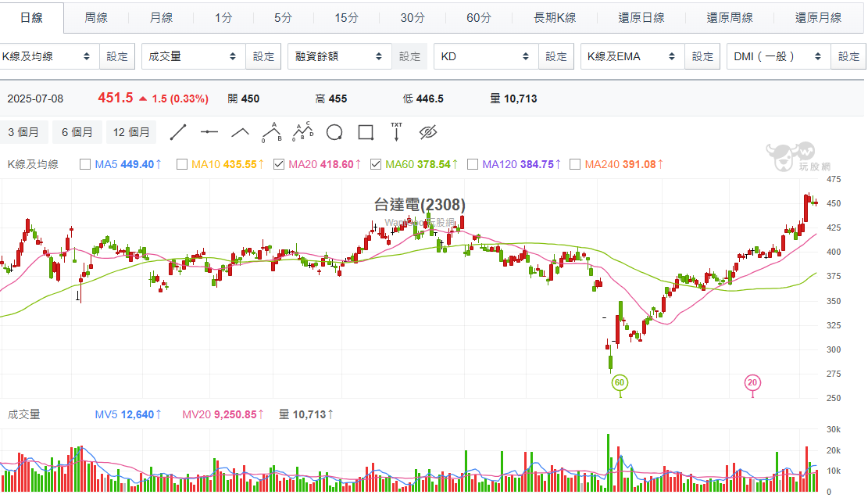868x498 pixels.
Task: Select the horizontal line drawing tool
Action: pos(209,132)
